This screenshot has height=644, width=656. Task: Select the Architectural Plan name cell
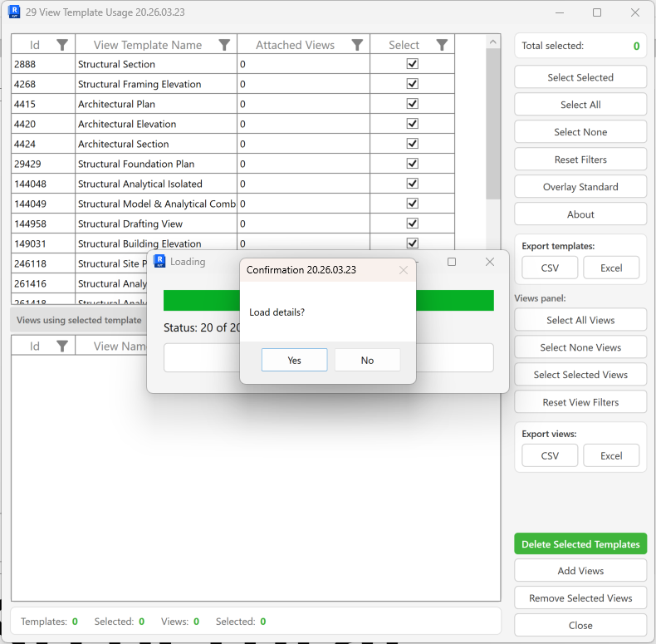click(156, 104)
